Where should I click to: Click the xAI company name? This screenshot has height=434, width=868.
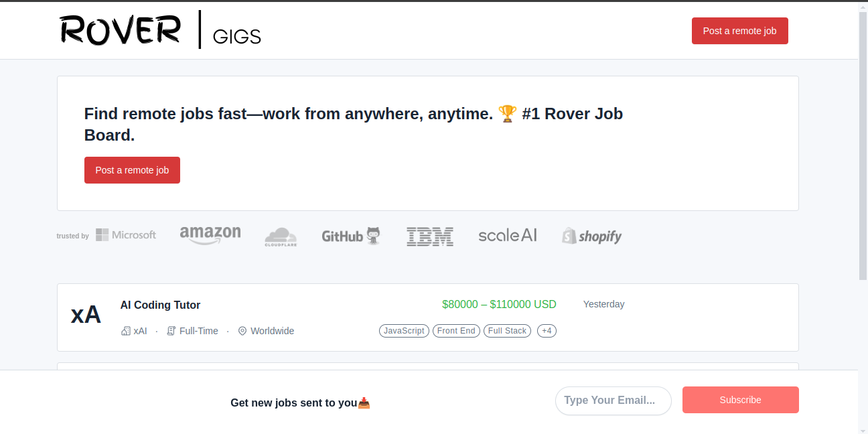pyautogui.click(x=141, y=331)
